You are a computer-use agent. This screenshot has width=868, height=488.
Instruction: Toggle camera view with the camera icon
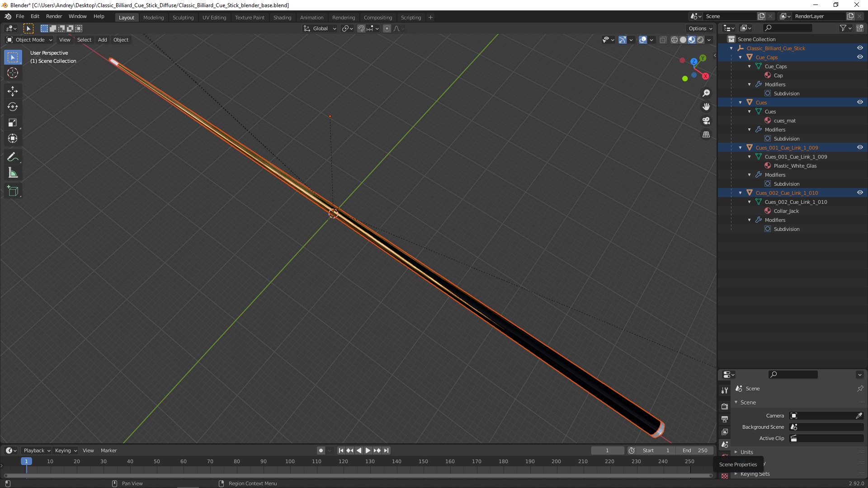click(706, 121)
